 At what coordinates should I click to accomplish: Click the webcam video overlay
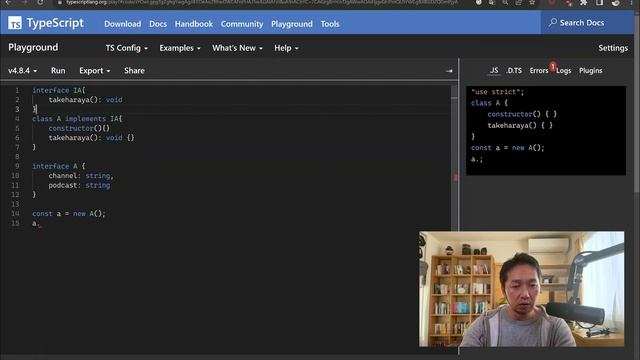tap(521, 289)
